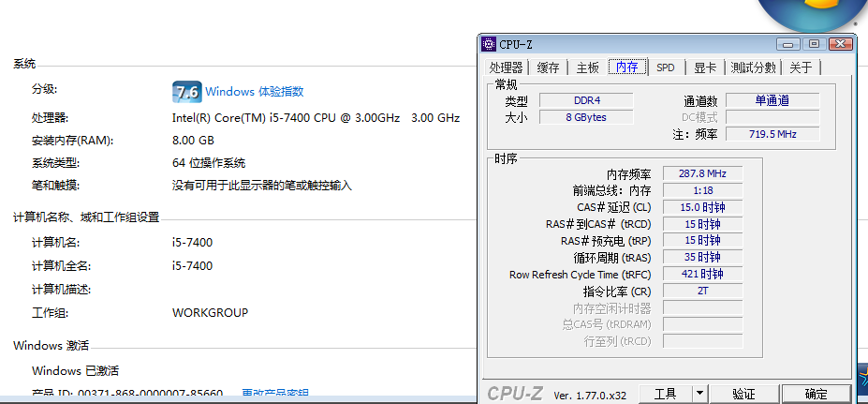
Task: Click the computer name i5-7400 value
Action: point(192,242)
